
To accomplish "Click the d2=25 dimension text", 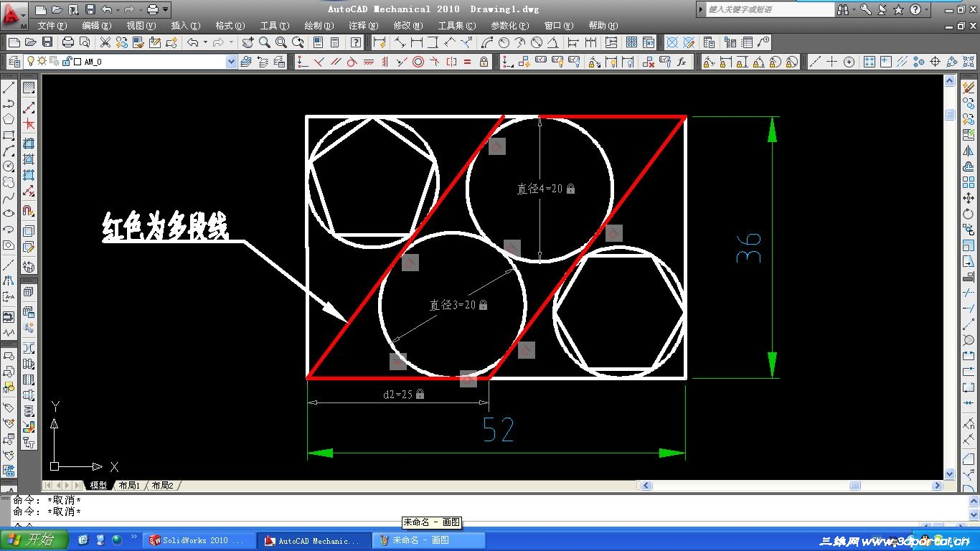I will pyautogui.click(x=398, y=394).
